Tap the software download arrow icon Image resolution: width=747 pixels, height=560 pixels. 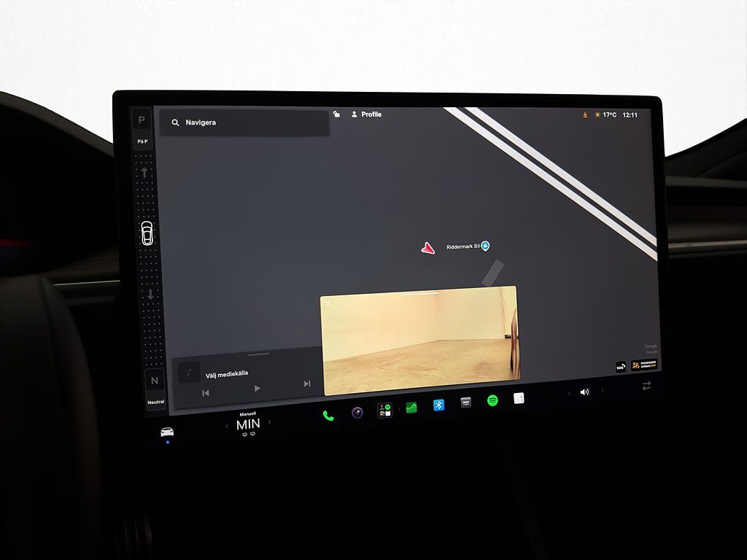[x=585, y=114]
